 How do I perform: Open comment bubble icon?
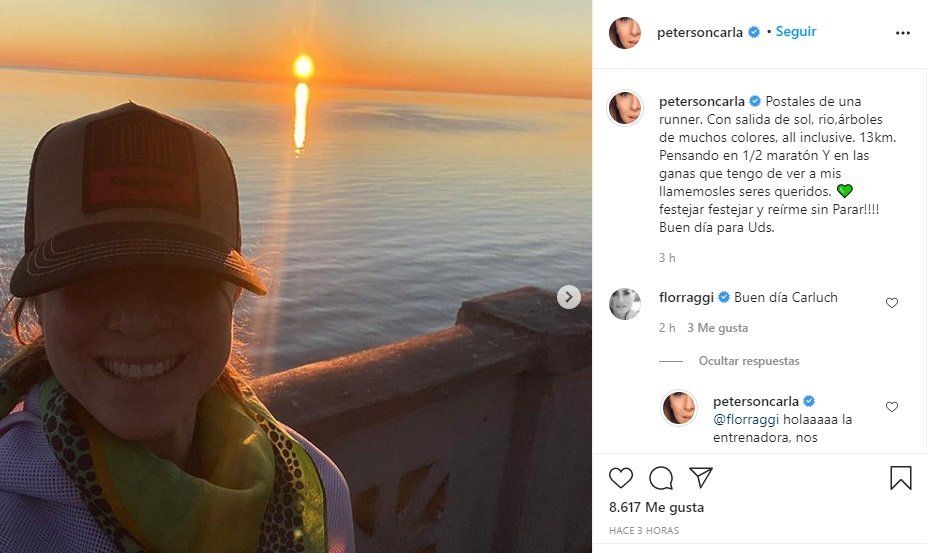[661, 478]
